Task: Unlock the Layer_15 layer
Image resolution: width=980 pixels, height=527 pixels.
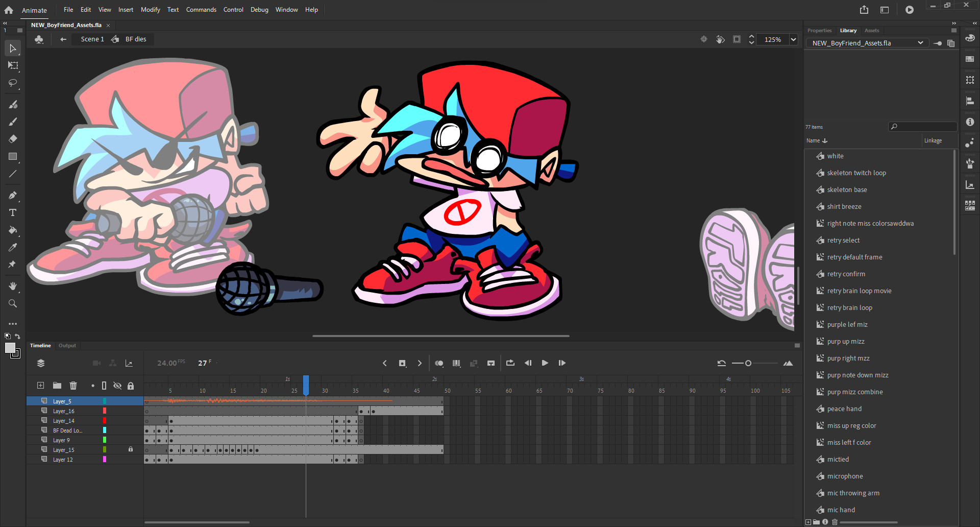Action: click(x=131, y=449)
